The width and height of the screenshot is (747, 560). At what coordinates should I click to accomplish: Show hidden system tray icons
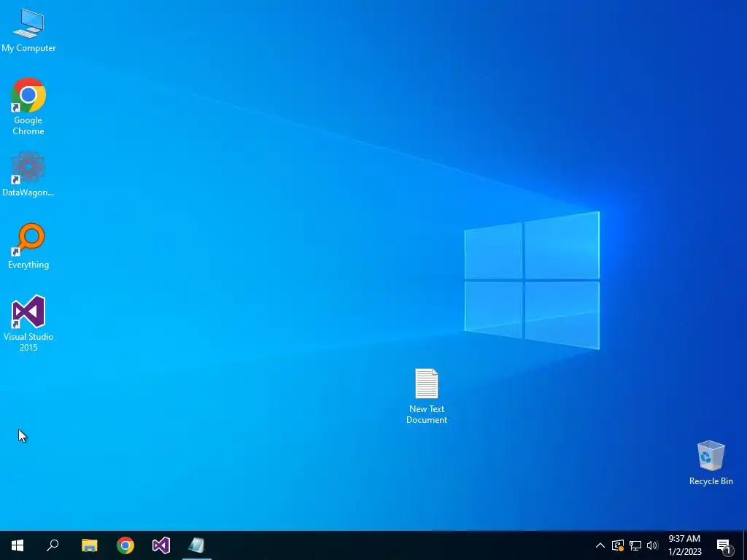pos(600,545)
